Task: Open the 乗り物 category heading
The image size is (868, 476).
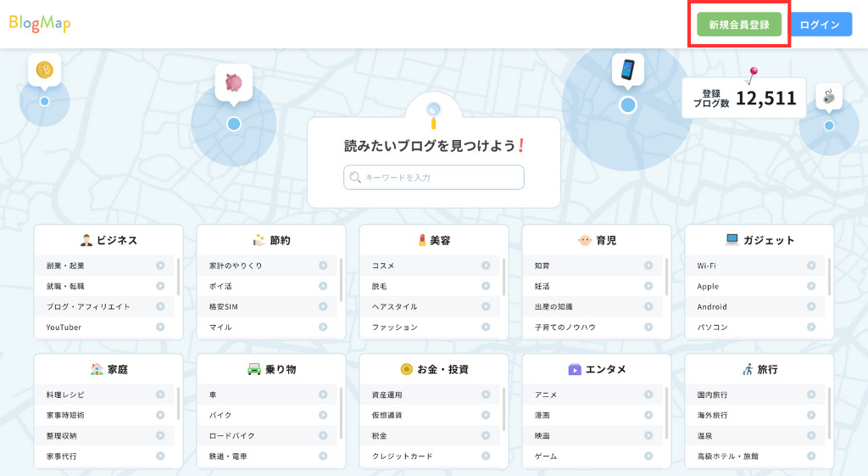Action: (x=271, y=369)
